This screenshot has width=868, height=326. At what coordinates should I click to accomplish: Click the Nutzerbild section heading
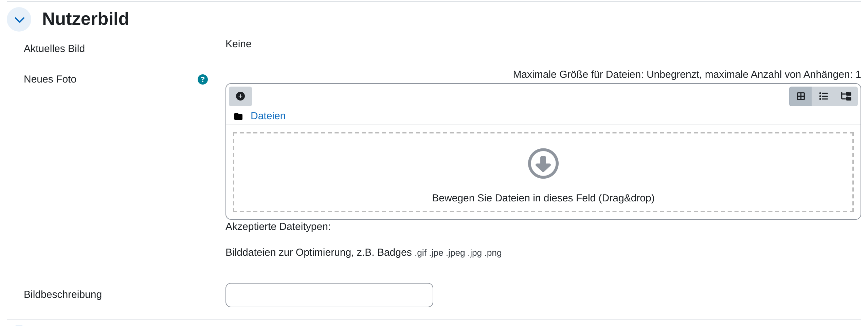click(x=86, y=19)
